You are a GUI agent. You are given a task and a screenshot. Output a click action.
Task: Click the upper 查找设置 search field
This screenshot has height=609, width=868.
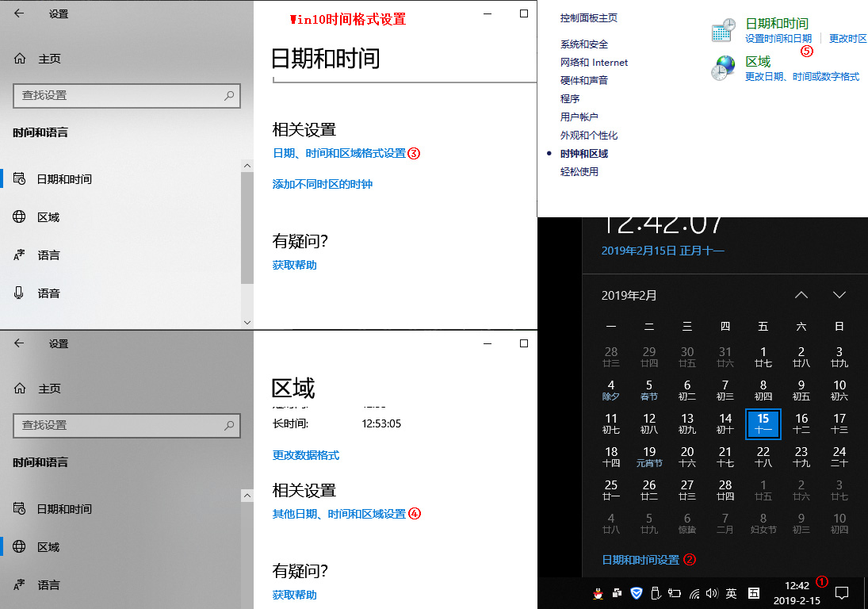[x=127, y=96]
